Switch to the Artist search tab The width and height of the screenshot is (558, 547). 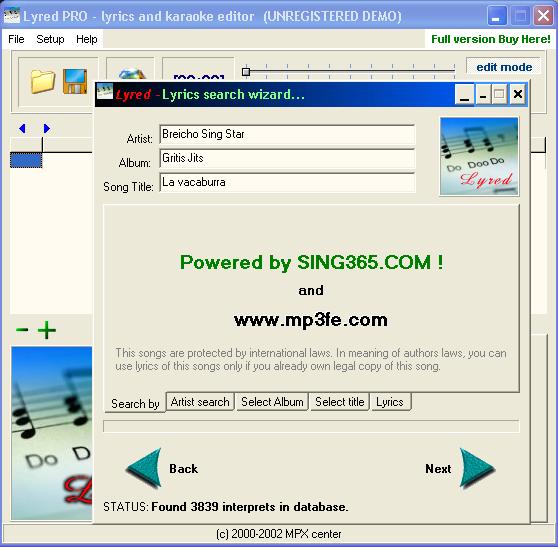tap(200, 402)
